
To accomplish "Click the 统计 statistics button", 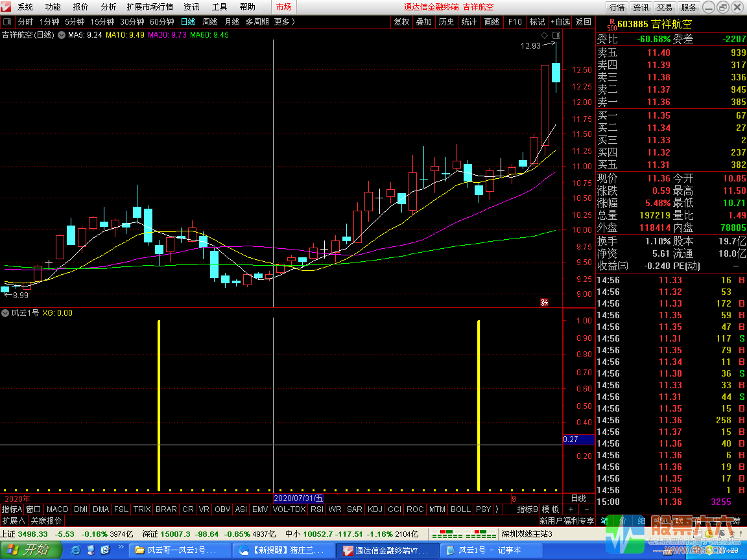I will [469, 22].
